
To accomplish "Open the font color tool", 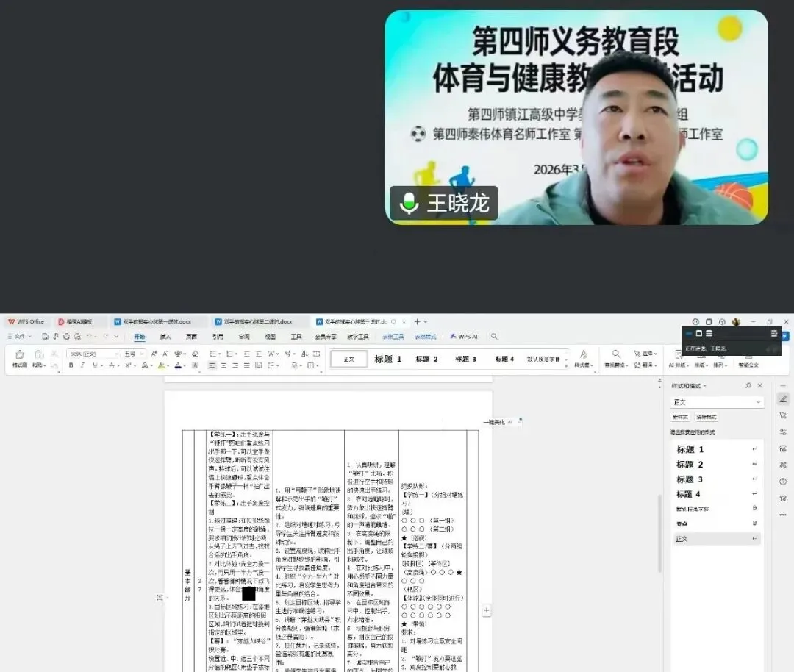I will [179, 365].
